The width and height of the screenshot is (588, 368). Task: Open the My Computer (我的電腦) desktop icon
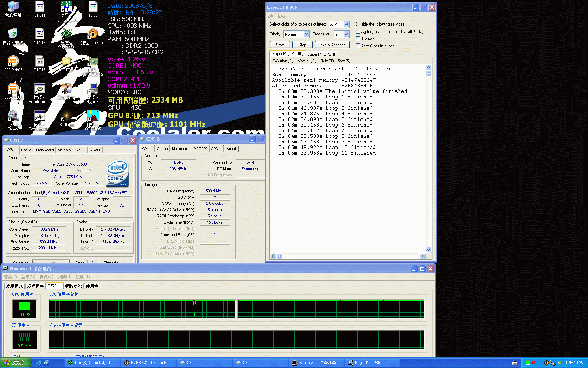click(x=13, y=9)
